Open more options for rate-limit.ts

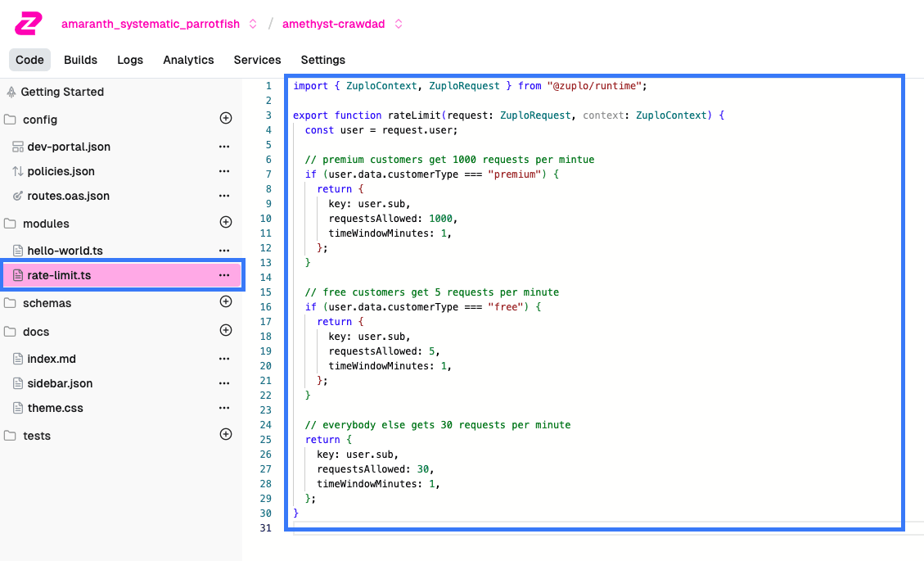[x=223, y=275]
